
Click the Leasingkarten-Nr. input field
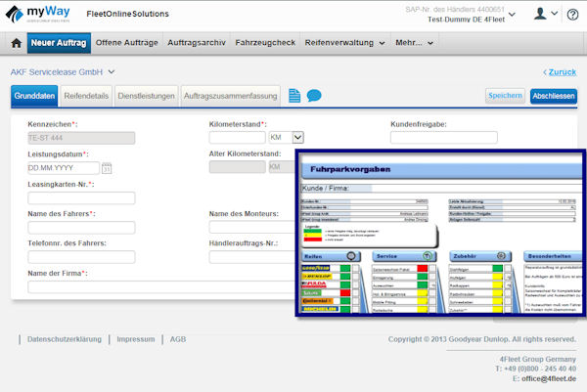81,198
